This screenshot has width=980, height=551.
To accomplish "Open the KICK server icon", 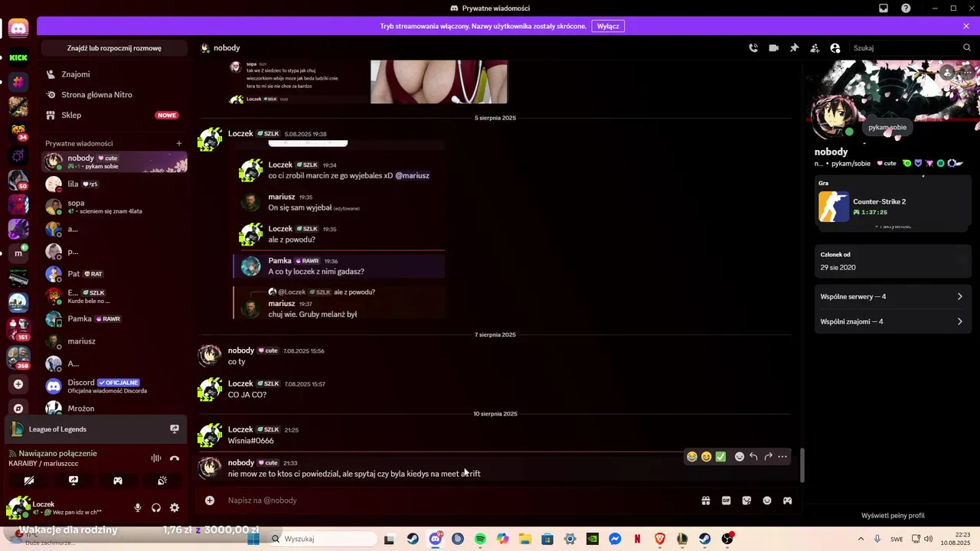I will click(18, 57).
